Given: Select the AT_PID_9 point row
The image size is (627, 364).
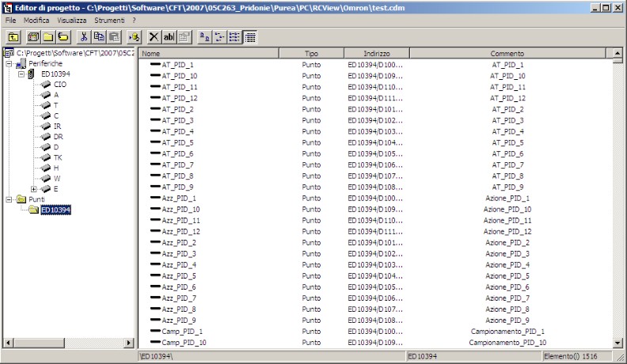Looking at the screenshot, I should click(177, 187).
